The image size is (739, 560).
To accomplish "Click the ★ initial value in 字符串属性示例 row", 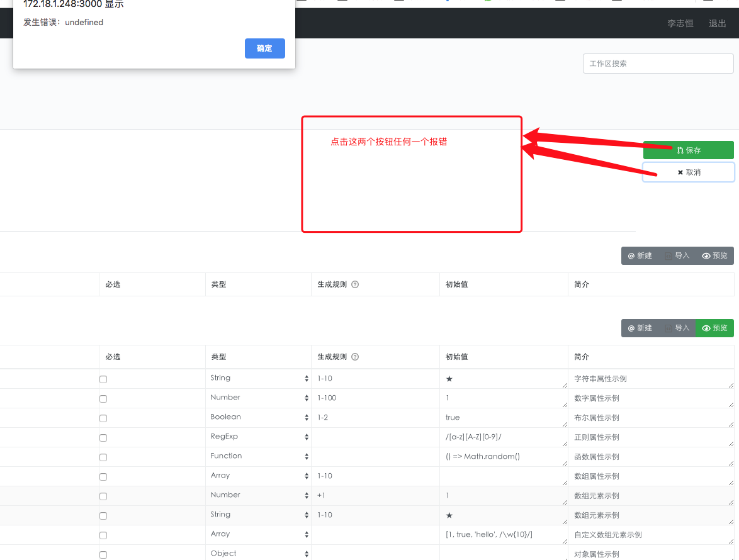I will click(504, 379).
